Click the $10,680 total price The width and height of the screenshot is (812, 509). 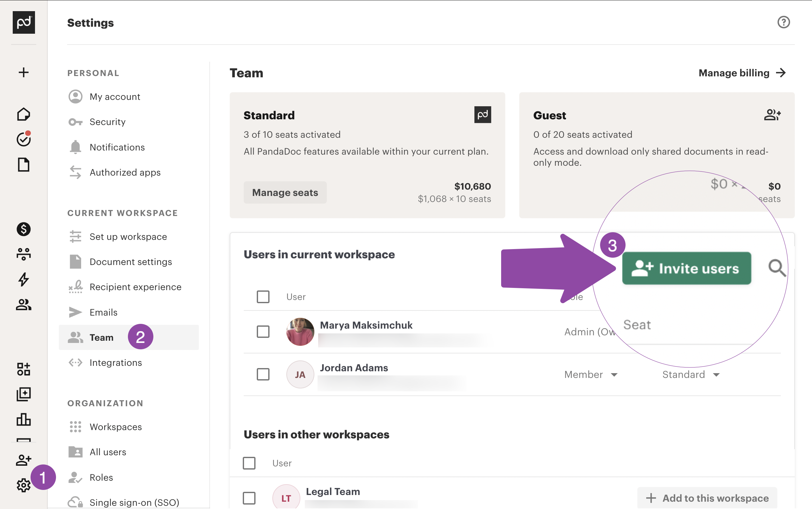472,186
